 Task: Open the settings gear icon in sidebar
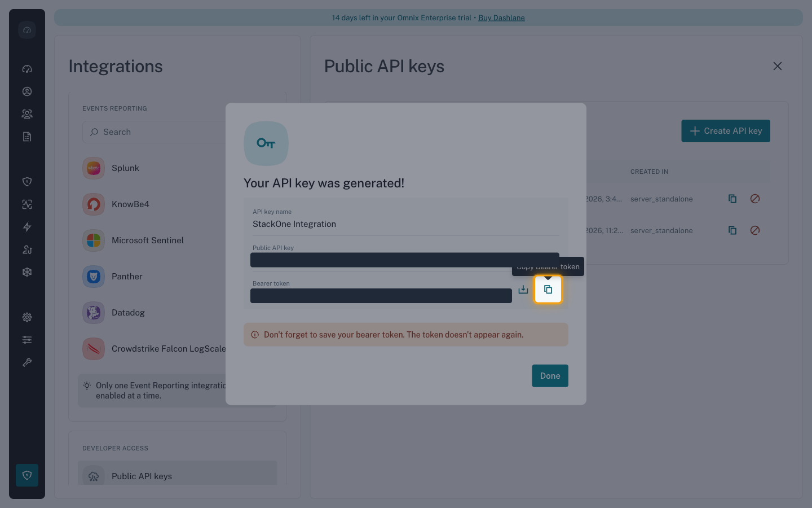pyautogui.click(x=27, y=317)
